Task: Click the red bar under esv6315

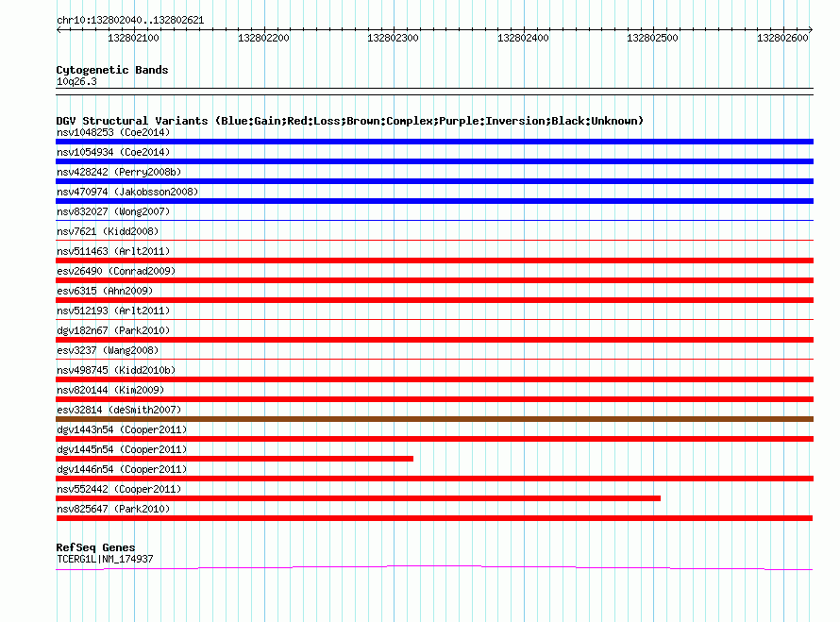Action: pos(434,300)
